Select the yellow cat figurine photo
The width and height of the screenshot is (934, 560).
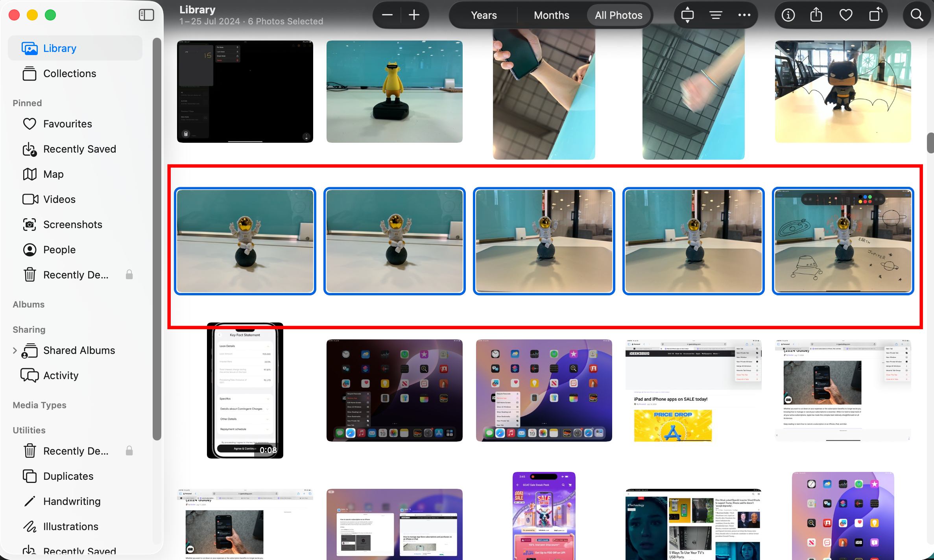(395, 92)
